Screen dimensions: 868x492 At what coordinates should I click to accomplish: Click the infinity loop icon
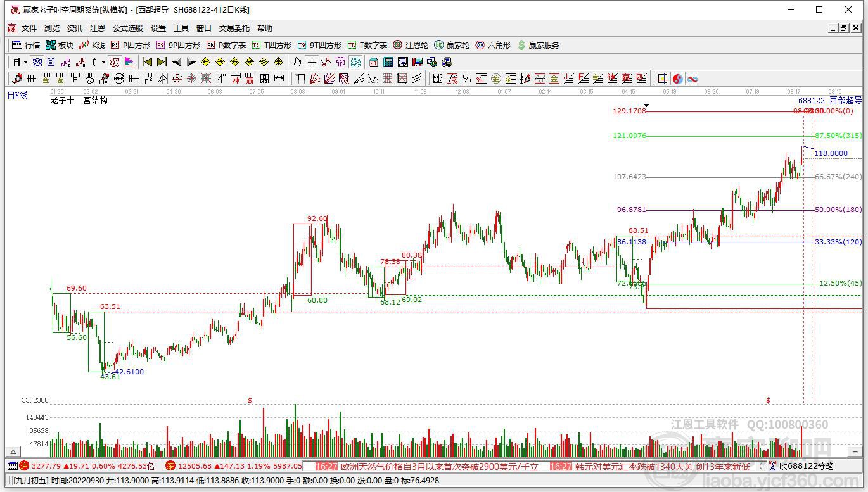692,79
